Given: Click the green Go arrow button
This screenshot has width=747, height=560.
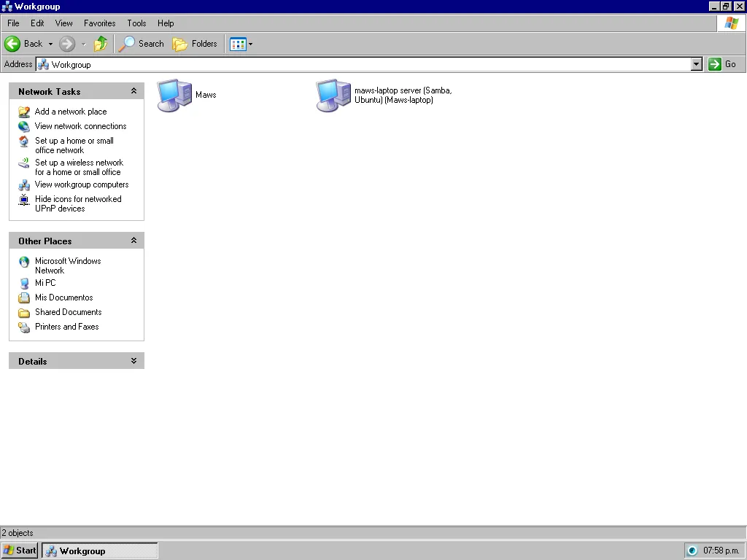Looking at the screenshot, I should [x=715, y=64].
